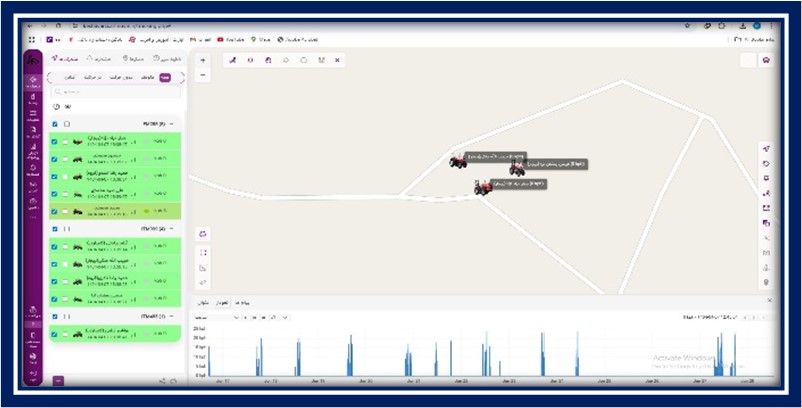Click the red tractor marker at road junction
The width and height of the screenshot is (802, 408).
482,188
